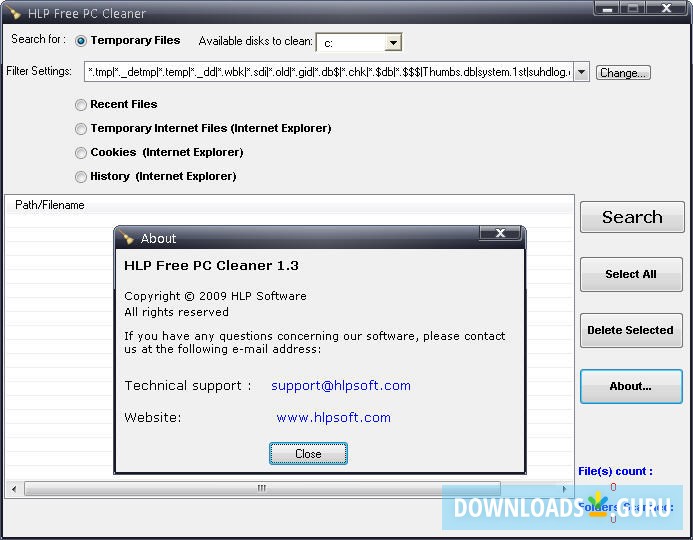
Task: Maximize the HLP Free PC Cleaner window
Action: point(633,8)
